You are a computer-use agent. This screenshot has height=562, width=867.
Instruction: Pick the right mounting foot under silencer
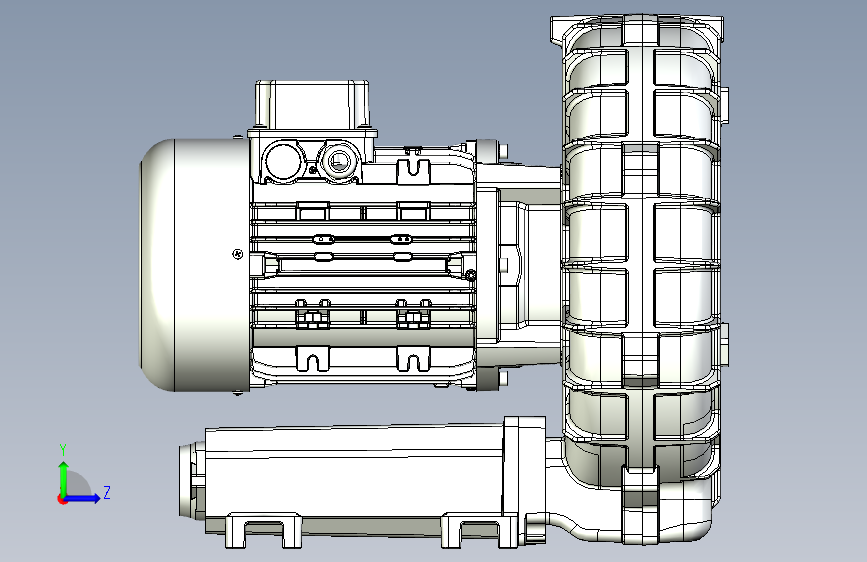click(479, 530)
